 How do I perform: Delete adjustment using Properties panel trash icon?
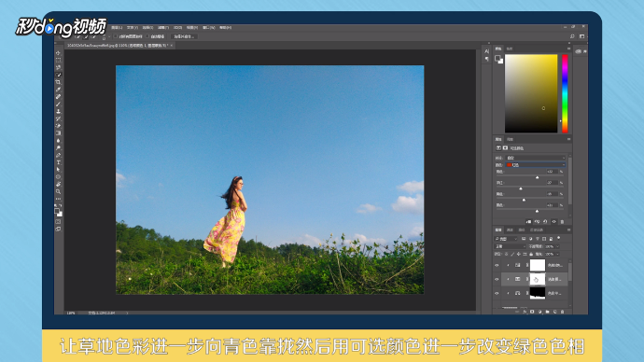[562, 222]
